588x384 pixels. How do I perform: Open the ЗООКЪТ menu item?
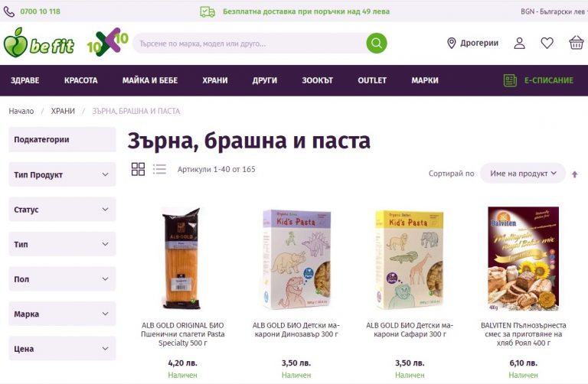pyautogui.click(x=317, y=80)
